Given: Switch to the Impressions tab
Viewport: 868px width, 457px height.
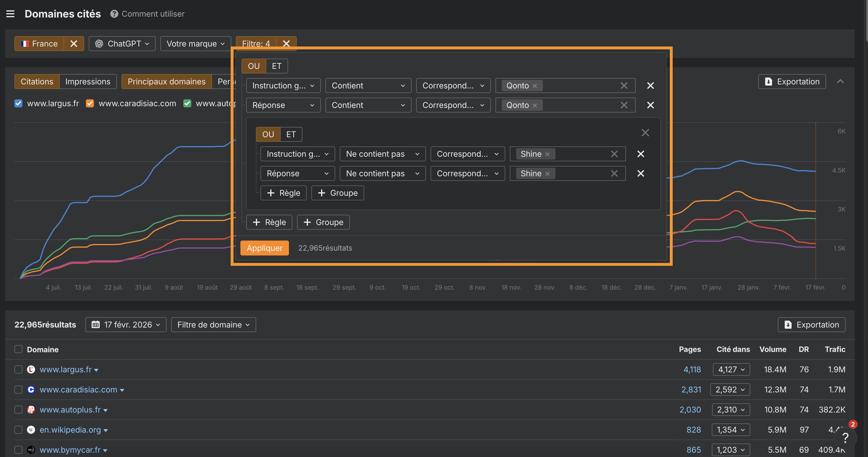Looking at the screenshot, I should 88,82.
